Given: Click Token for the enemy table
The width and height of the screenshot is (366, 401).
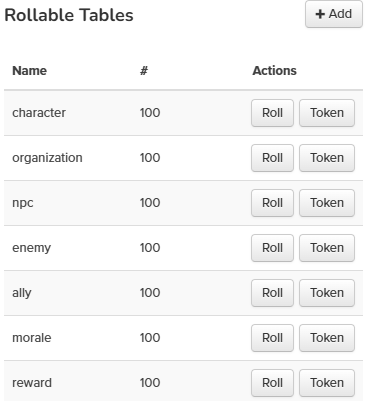Looking at the screenshot, I should pyautogui.click(x=327, y=248).
